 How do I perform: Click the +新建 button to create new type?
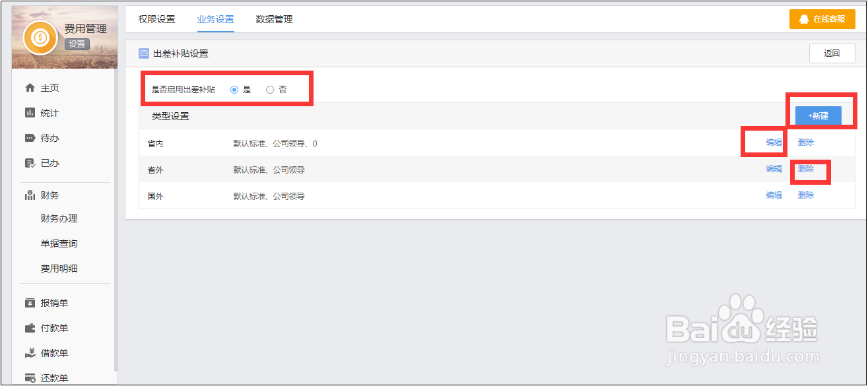click(x=818, y=115)
